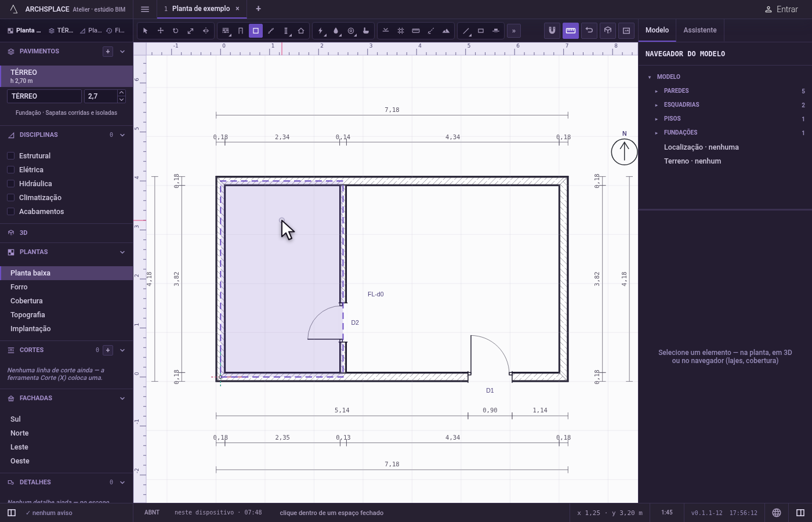The image size is (812, 522).
Task: Toggle the dimensions ruler display button
Action: point(571,30)
